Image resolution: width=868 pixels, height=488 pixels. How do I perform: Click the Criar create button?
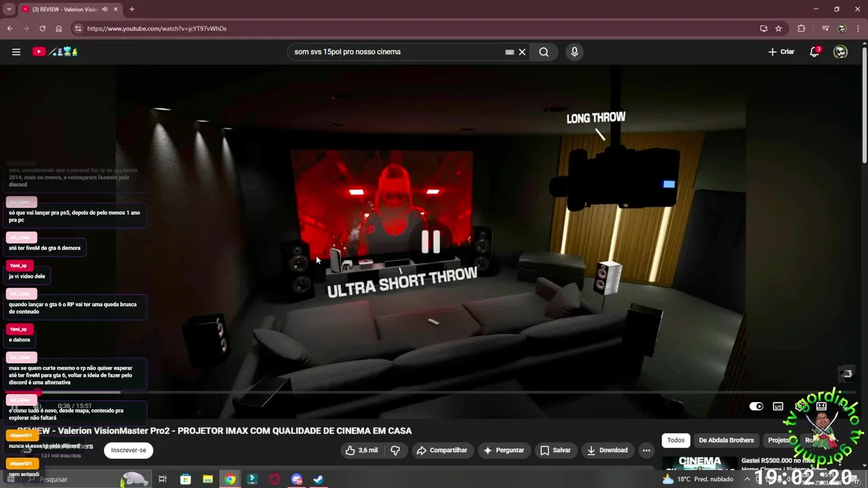pyautogui.click(x=781, y=52)
